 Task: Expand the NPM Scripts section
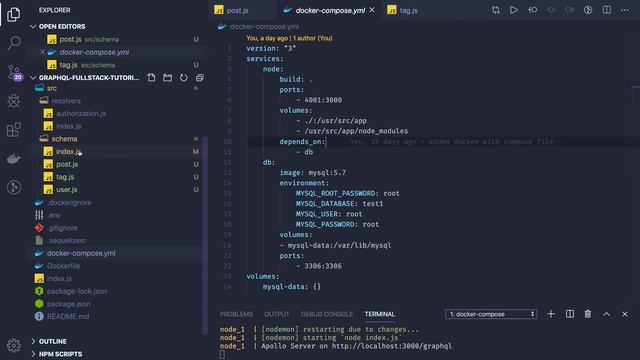33,354
